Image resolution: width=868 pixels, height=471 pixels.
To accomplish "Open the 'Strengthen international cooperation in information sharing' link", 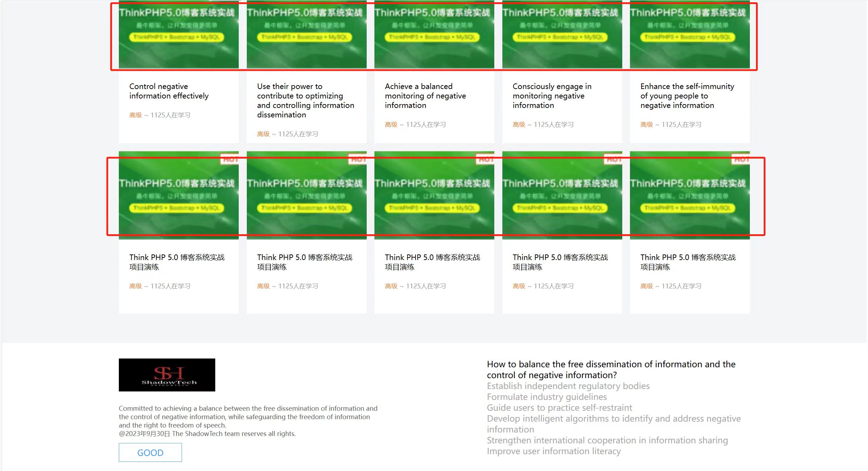I will [x=607, y=440].
